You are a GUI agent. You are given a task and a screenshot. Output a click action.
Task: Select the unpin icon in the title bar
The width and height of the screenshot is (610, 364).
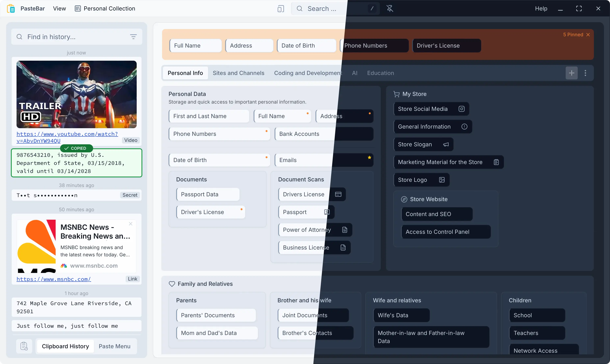390,8
